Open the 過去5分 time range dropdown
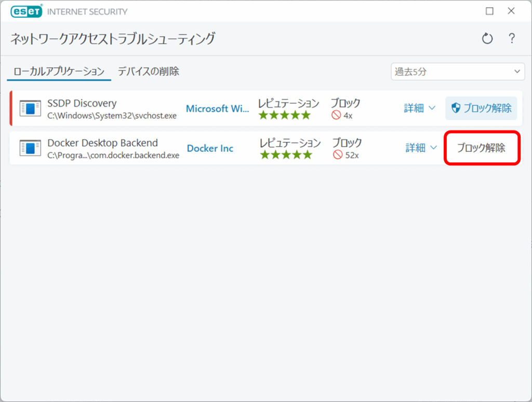The width and height of the screenshot is (532, 402). pyautogui.click(x=458, y=72)
